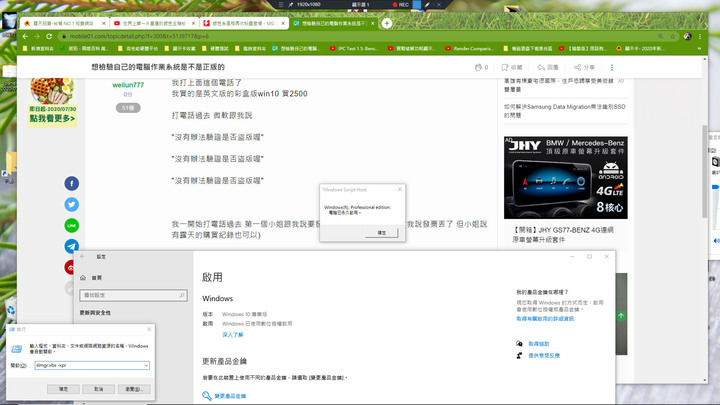
Task: Click Cancel button in Run dialog
Action: tap(98, 389)
